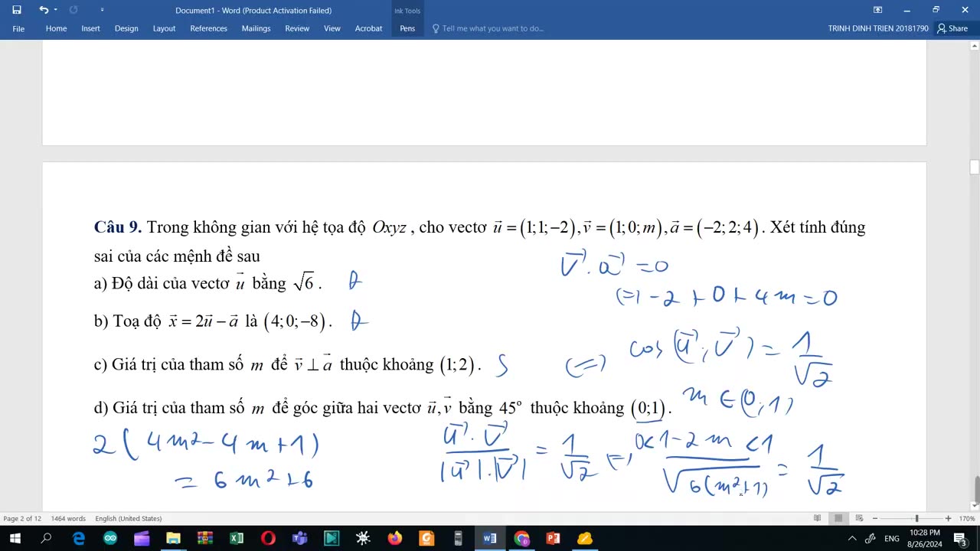Open the Undo history dropdown arrow
The height and width of the screenshot is (551, 980).
click(55, 10)
